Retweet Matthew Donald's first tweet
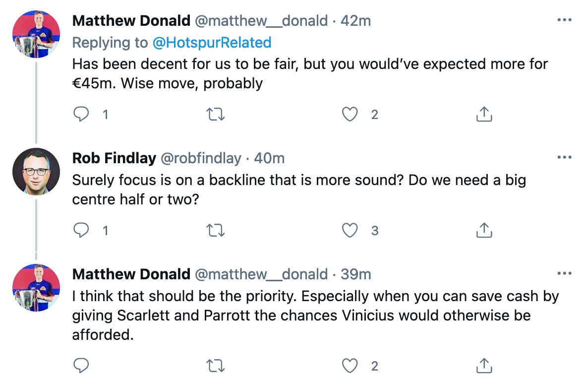 pyautogui.click(x=215, y=115)
